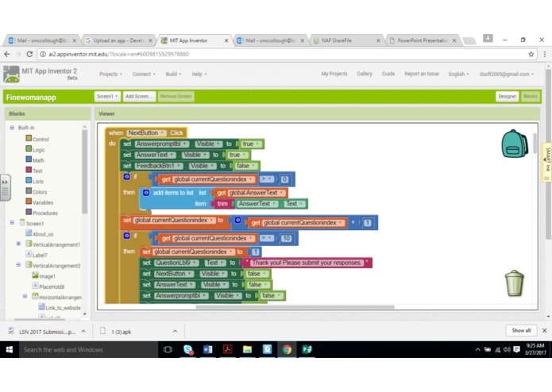Click the browser back arrow
This screenshot has width=552, height=392.
tap(7, 54)
